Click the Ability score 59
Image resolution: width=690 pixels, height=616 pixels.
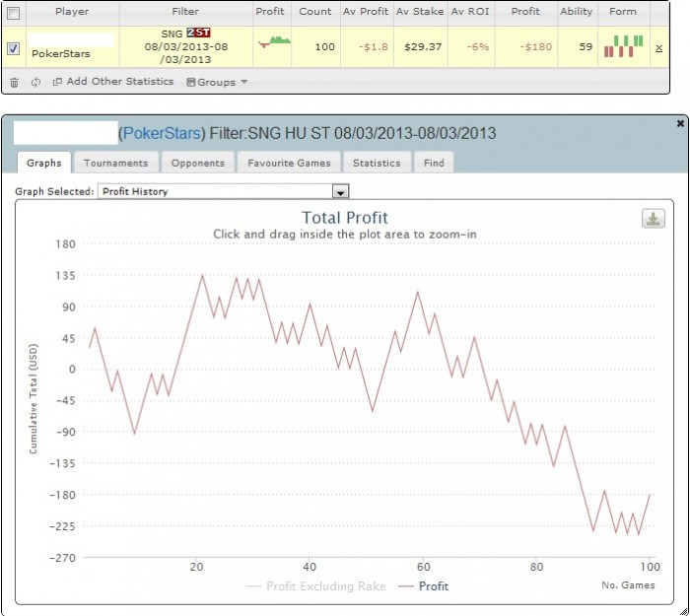586,46
